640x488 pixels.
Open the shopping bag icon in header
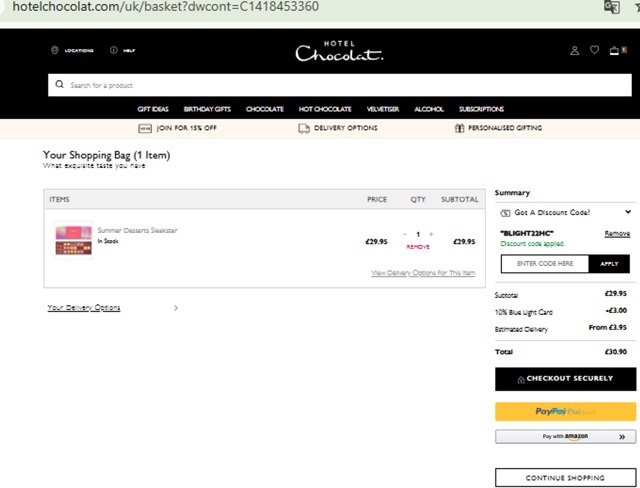(614, 51)
